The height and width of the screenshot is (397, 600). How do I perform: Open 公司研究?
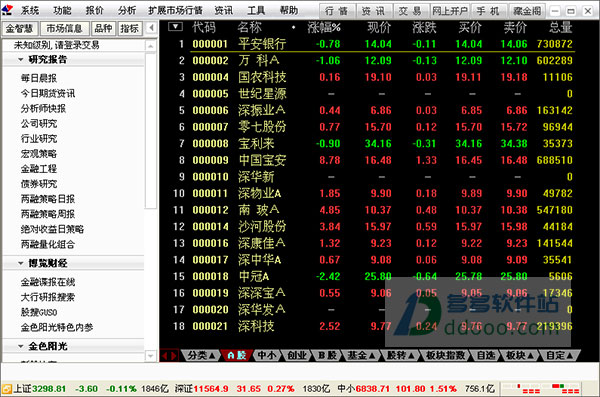pyautogui.click(x=39, y=124)
